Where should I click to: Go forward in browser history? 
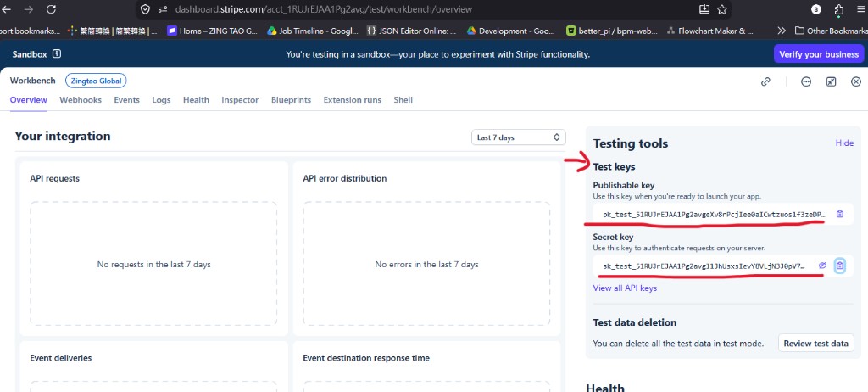(x=29, y=8)
